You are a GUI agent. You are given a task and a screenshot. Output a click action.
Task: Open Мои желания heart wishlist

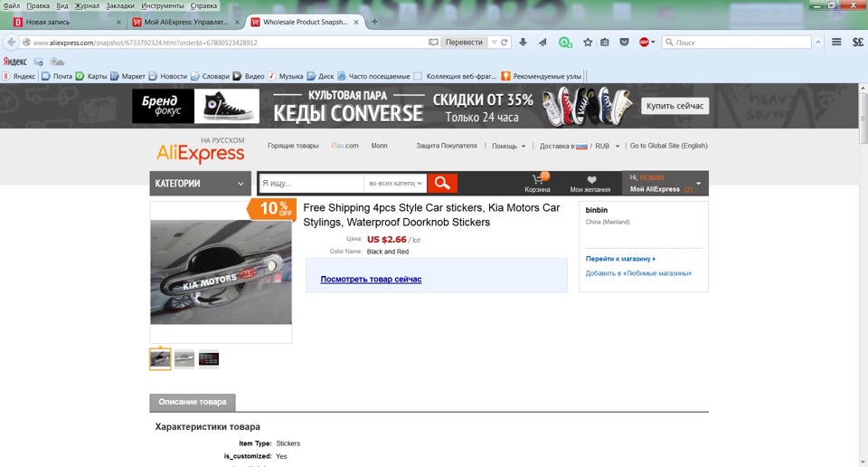(x=590, y=184)
